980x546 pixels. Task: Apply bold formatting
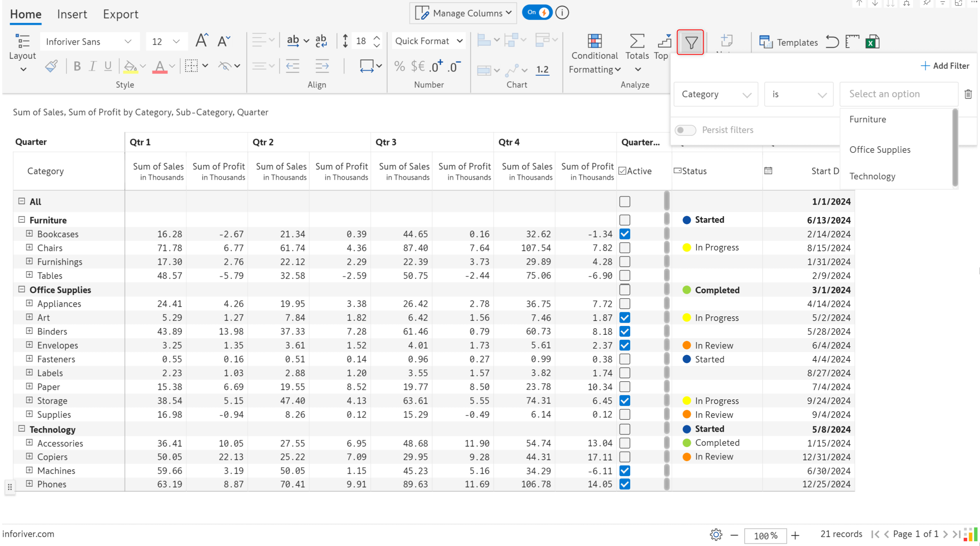tap(77, 66)
